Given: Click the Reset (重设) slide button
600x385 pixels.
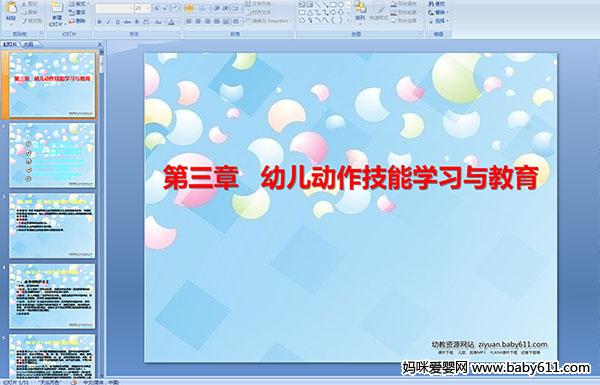Looking at the screenshot, I should (77, 12).
